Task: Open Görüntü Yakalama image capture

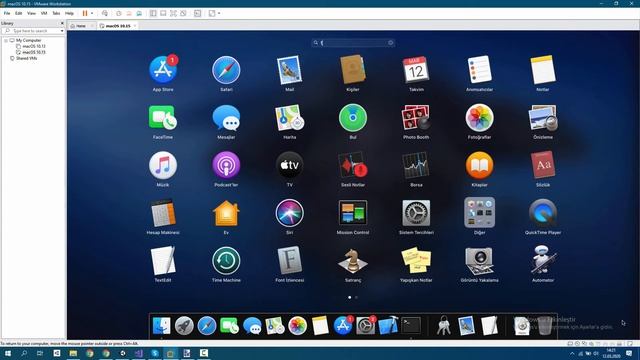Action: point(479,261)
